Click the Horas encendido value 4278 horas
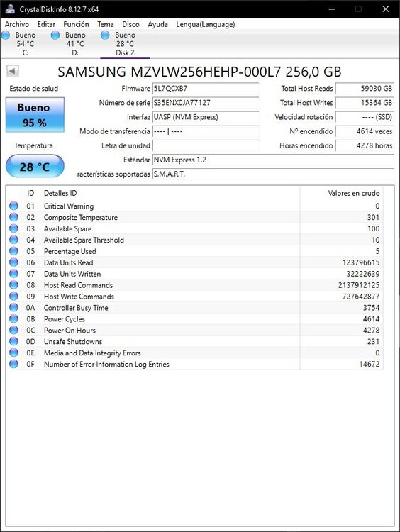The width and height of the screenshot is (400, 532). coord(365,145)
